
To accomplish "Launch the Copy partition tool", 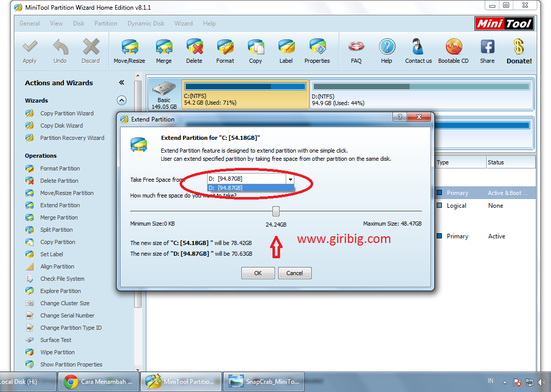I will [255, 51].
